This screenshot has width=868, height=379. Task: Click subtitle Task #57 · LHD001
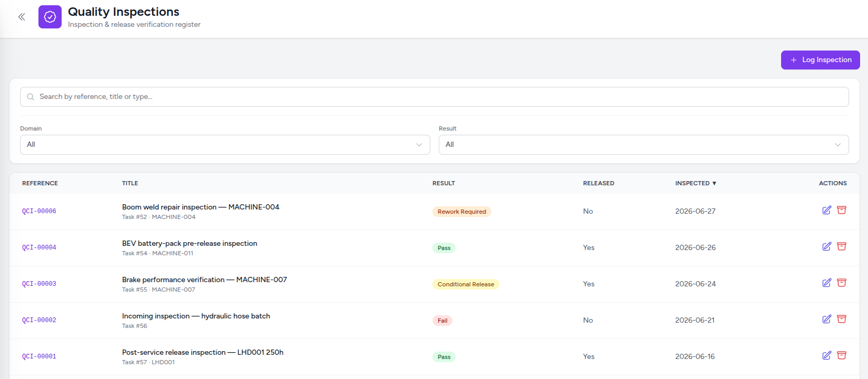click(149, 362)
